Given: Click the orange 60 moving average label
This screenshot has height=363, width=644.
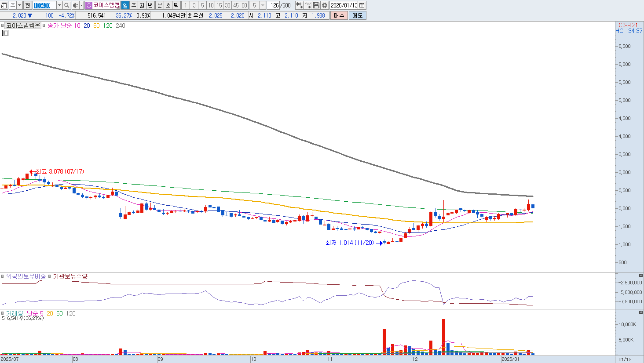Looking at the screenshot, I should (96, 25).
